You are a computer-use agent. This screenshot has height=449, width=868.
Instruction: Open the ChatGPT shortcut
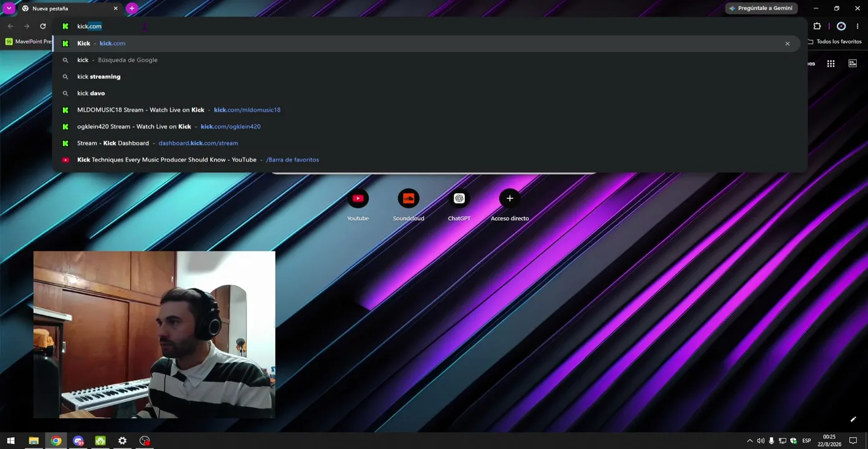tap(459, 205)
